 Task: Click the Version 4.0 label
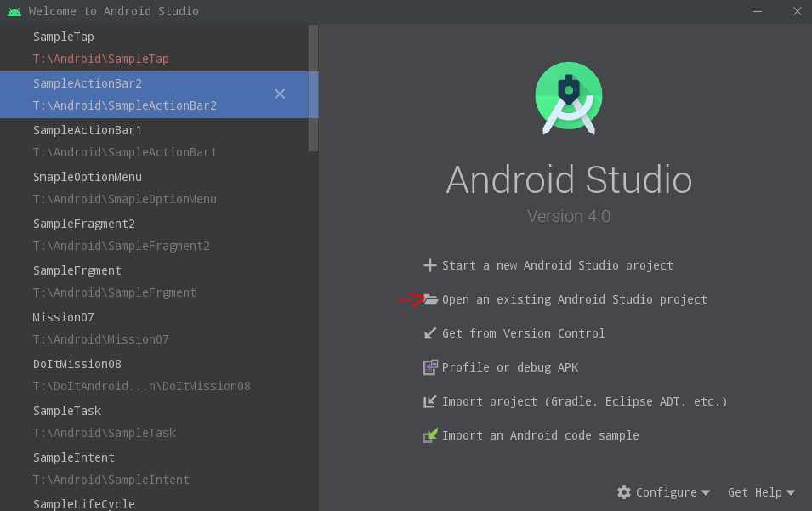(x=569, y=217)
